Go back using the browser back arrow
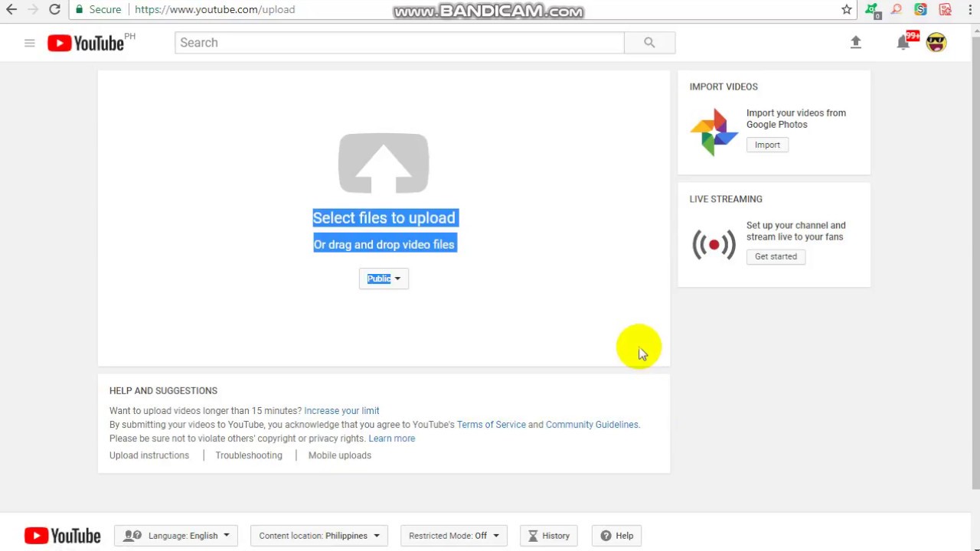The width and height of the screenshot is (980, 551). coord(11,9)
